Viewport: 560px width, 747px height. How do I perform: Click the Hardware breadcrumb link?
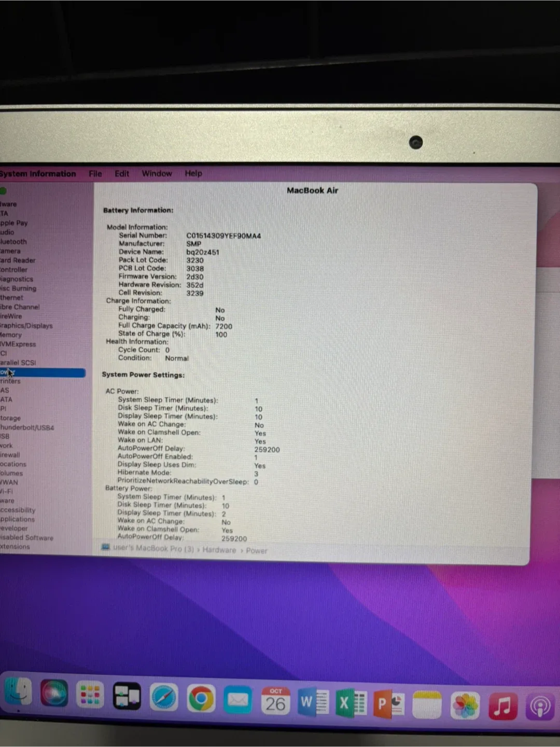219,550
